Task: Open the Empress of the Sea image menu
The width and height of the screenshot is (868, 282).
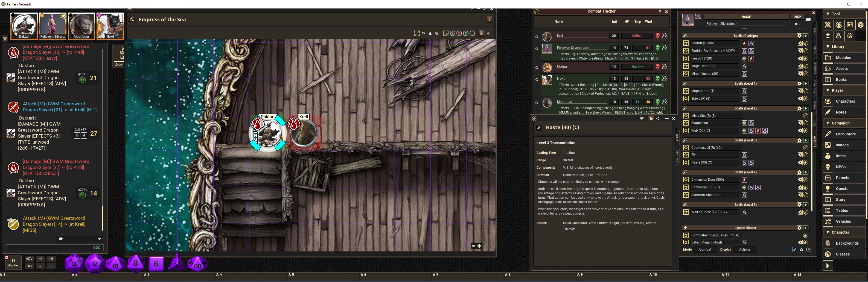Action: pyautogui.click(x=490, y=19)
